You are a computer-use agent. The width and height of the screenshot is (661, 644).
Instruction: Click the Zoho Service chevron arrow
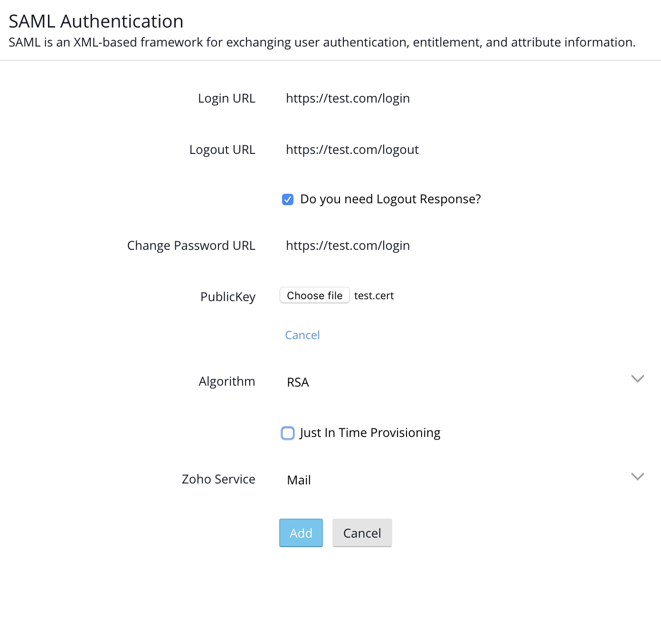point(637,477)
